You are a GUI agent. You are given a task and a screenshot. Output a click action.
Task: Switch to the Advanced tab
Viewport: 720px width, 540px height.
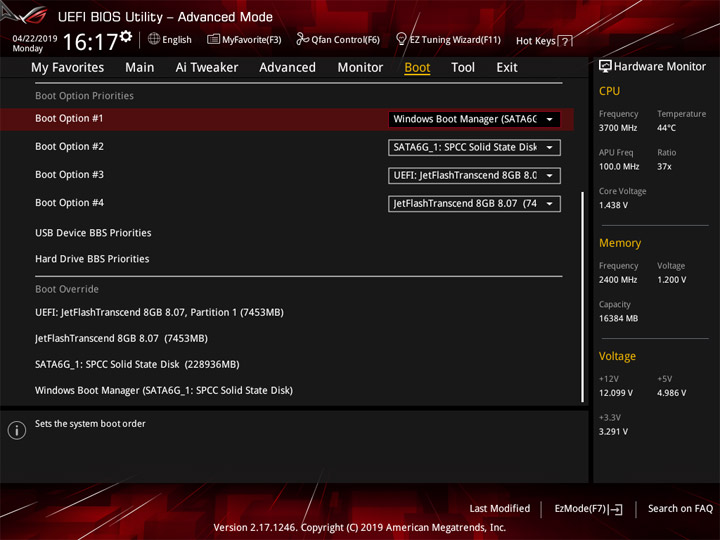tap(287, 68)
